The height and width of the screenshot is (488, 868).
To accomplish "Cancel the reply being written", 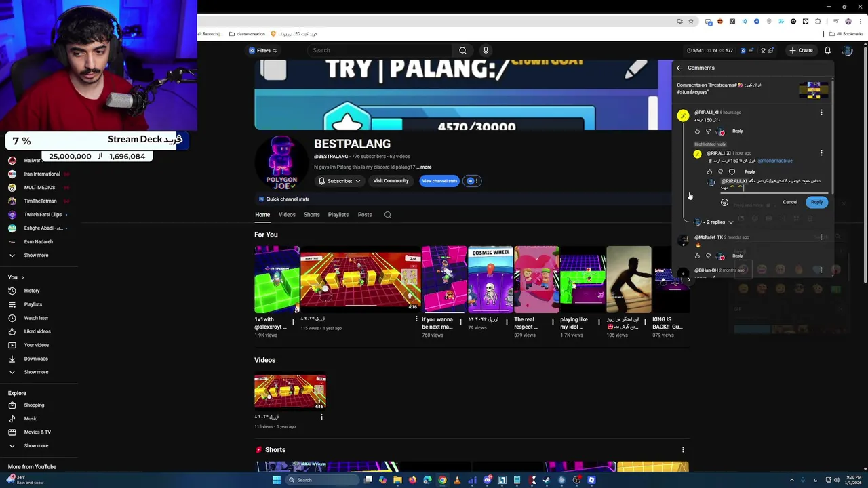I will pyautogui.click(x=790, y=202).
